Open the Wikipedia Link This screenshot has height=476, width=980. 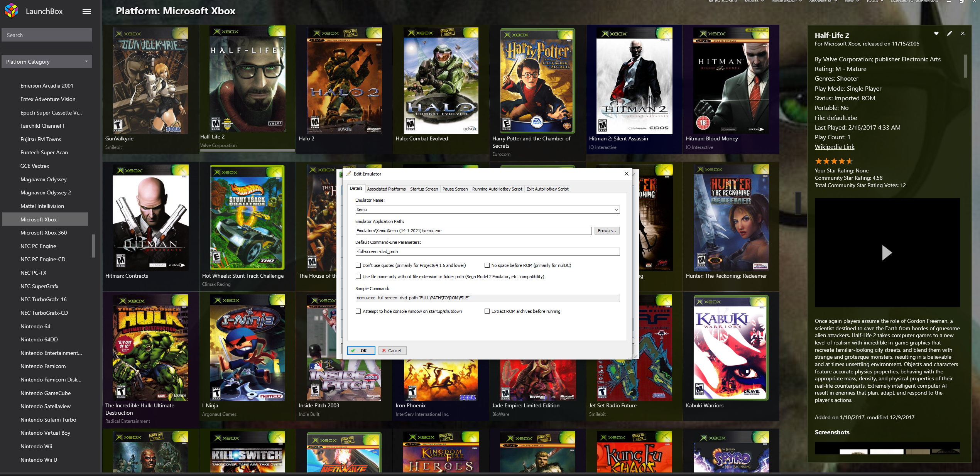point(835,147)
